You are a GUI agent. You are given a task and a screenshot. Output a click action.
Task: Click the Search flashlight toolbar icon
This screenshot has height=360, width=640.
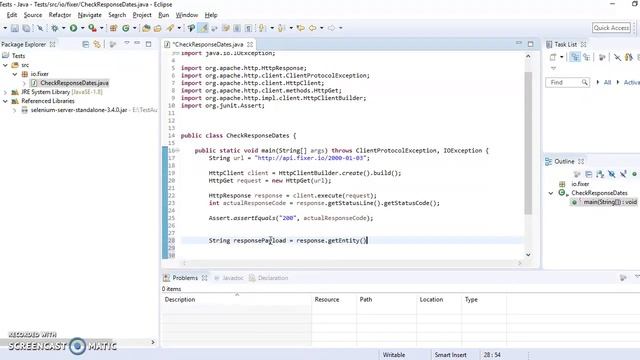[x=170, y=28]
